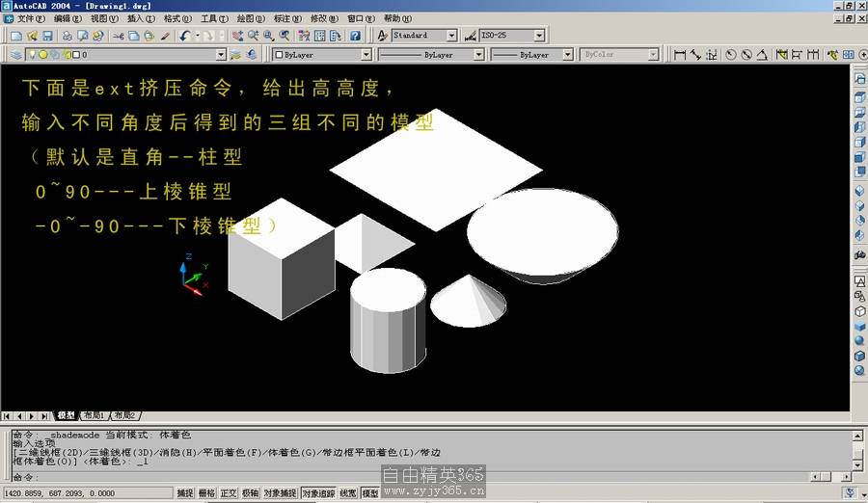Open the Layer Properties Manager icon

pos(14,55)
